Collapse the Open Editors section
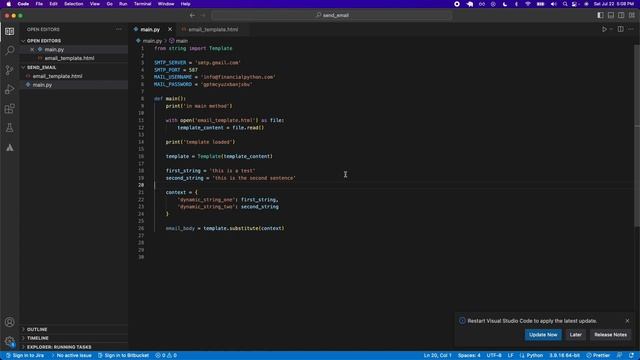The height and width of the screenshot is (360, 640). pyautogui.click(x=44, y=41)
